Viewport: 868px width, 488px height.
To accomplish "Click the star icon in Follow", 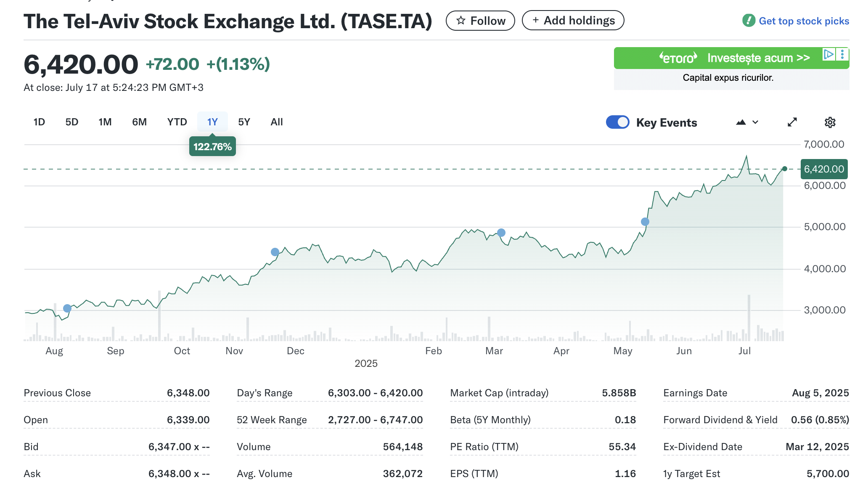I will click(x=461, y=21).
